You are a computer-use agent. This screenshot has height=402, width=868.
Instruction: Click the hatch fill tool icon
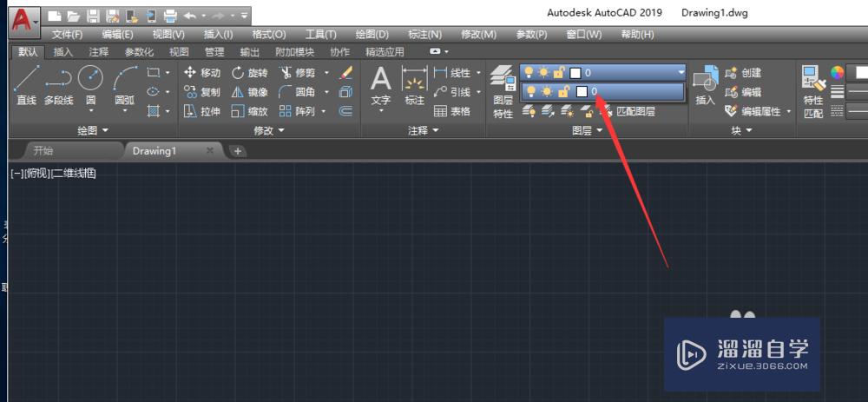[x=154, y=111]
